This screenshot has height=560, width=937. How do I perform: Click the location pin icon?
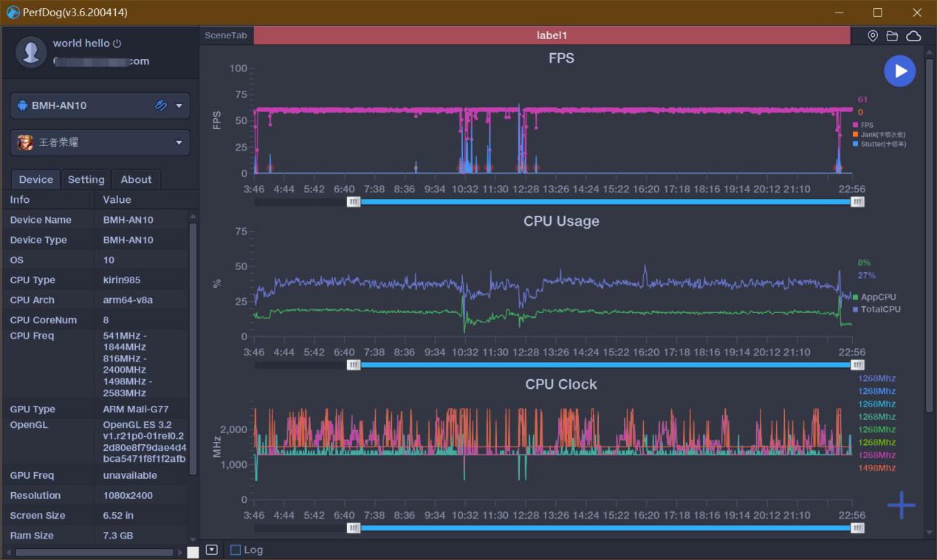click(x=872, y=36)
